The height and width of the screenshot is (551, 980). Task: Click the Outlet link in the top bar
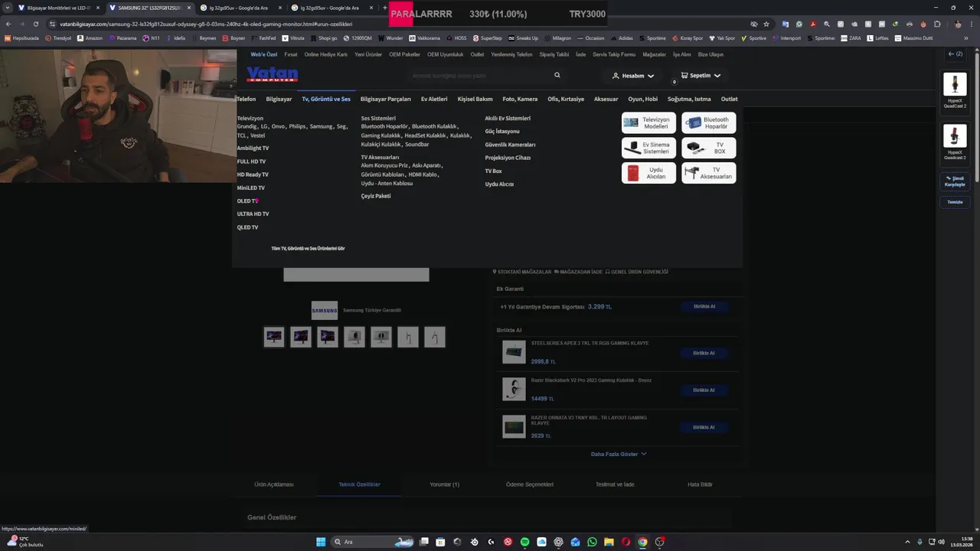coord(477,54)
